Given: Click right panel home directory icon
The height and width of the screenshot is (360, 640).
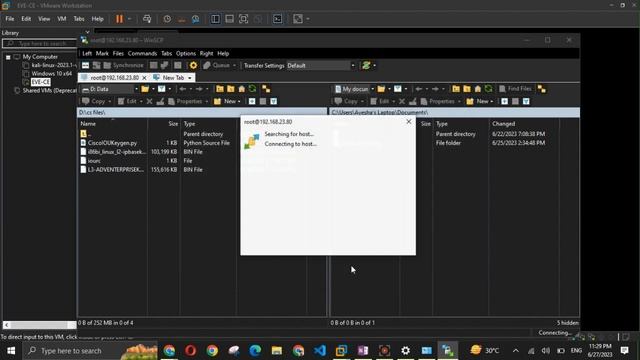Looking at the screenshot, I should pyautogui.click(x=478, y=89).
